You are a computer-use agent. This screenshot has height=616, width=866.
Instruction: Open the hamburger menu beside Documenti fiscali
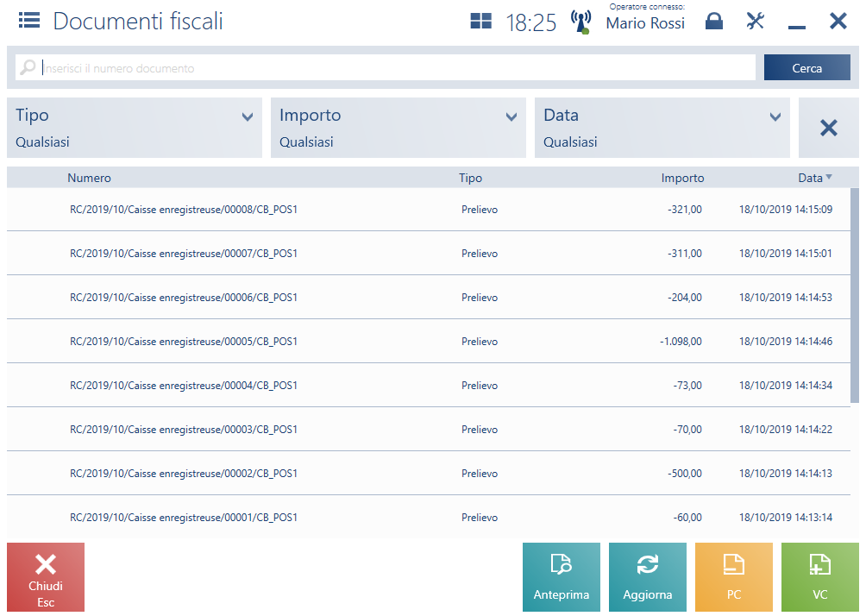pyautogui.click(x=28, y=21)
